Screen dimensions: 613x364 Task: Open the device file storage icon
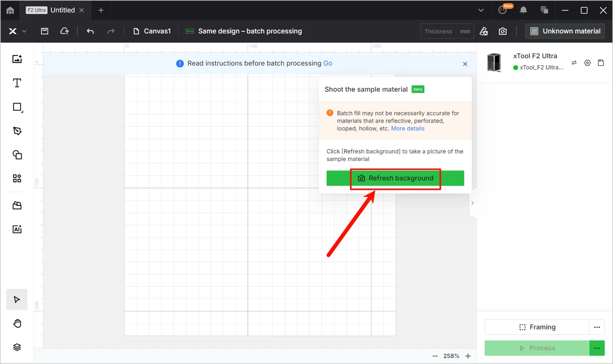[x=601, y=63]
